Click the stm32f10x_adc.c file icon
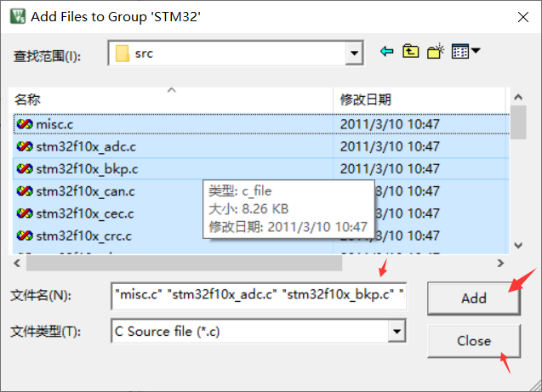542x392 pixels. point(25,146)
